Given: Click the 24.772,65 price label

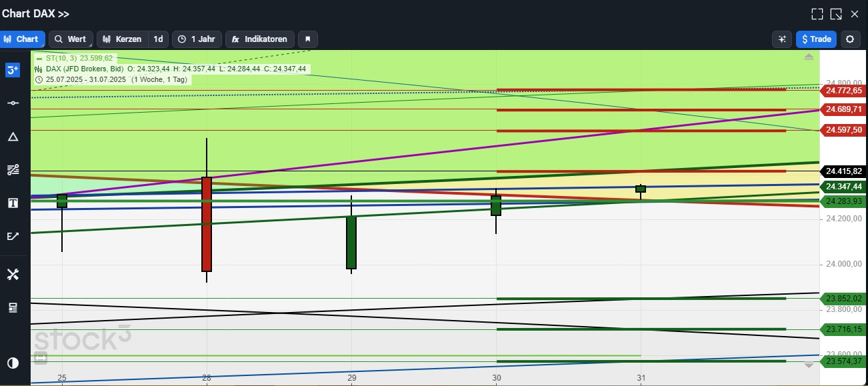Looking at the screenshot, I should [843, 91].
